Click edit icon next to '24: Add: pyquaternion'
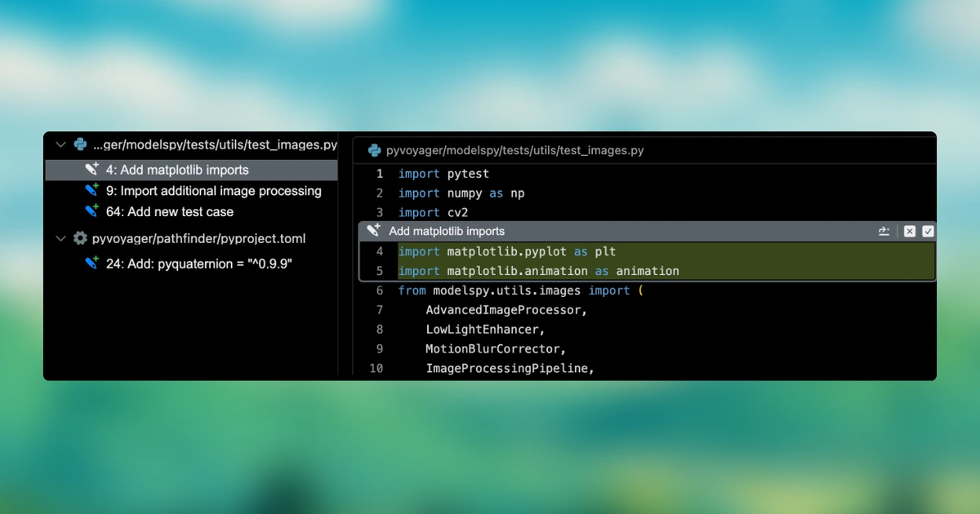Screen dimensions: 980x514 tap(92, 263)
